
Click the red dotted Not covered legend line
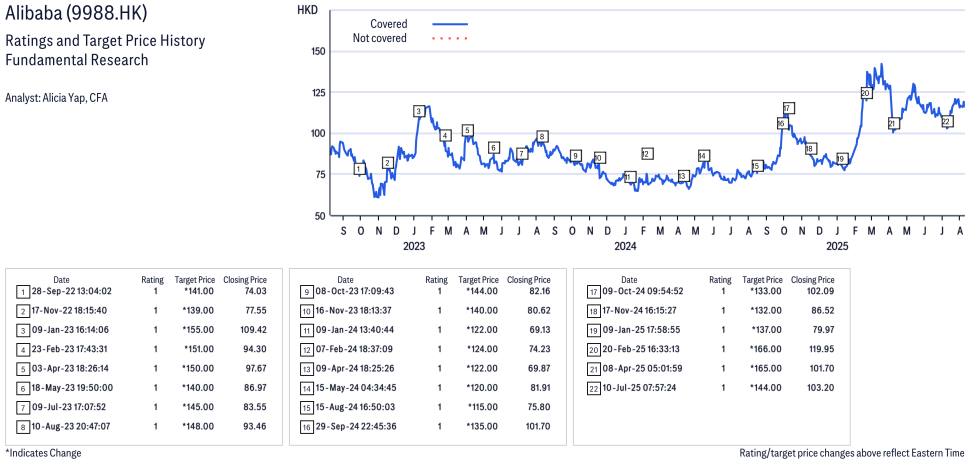(x=450, y=39)
